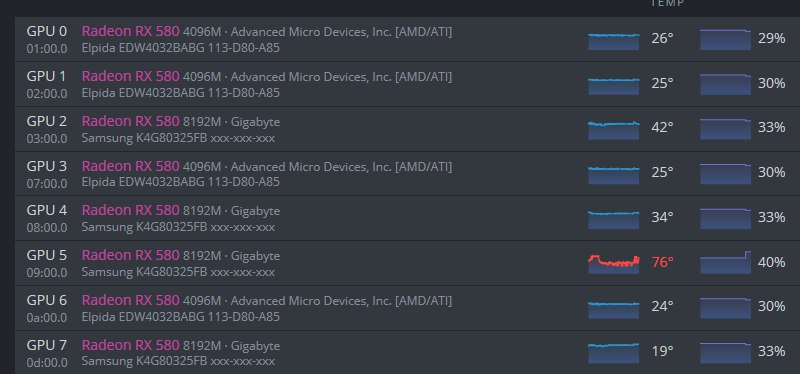This screenshot has width=800, height=374.
Task: Select the GPU 0 row label
Action: pyautogui.click(x=46, y=31)
